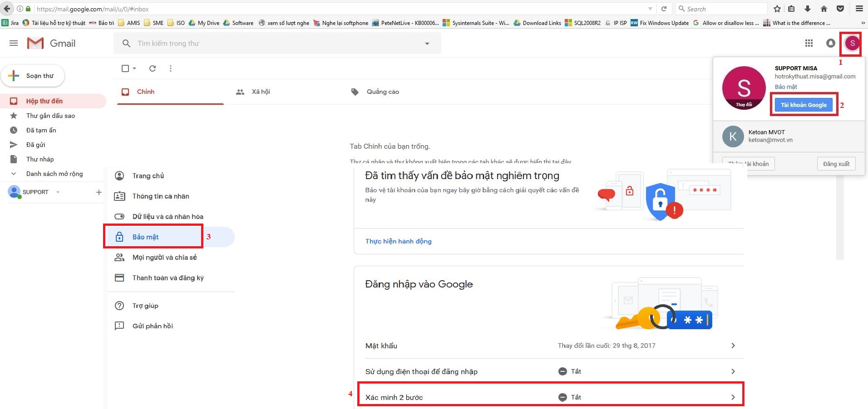Open the account avatar S menu
The height and width of the screenshot is (409, 868).
(853, 43)
